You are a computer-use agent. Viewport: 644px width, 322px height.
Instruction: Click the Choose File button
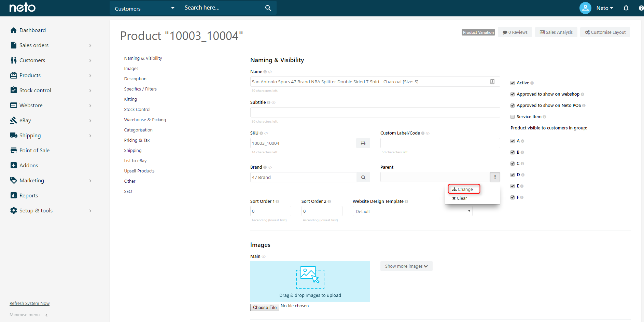(265, 307)
